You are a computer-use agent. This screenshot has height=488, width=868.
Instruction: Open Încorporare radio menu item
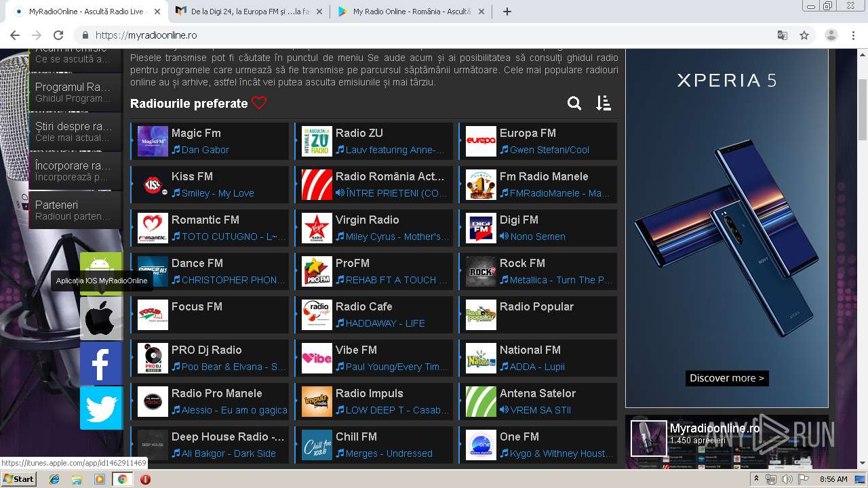[x=75, y=171]
